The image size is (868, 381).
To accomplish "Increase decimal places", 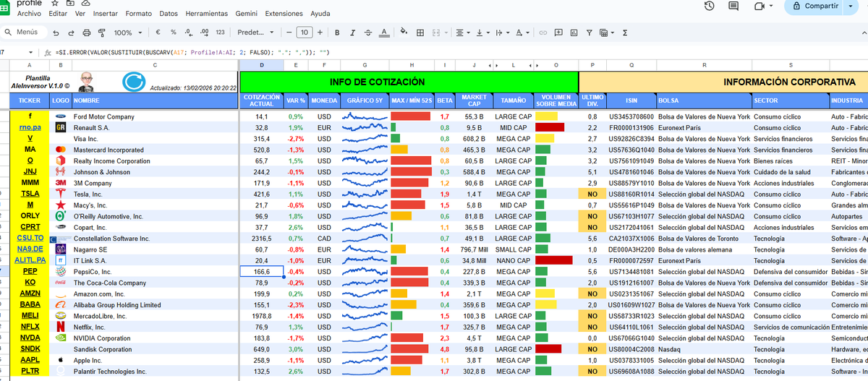I will coord(204,33).
